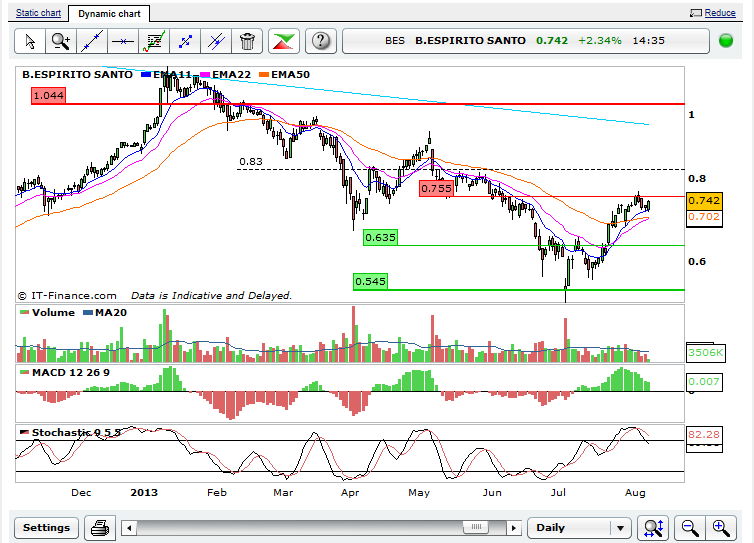Select the move/resize object tool
The height and width of the screenshot is (543, 754).
[x=185, y=41]
